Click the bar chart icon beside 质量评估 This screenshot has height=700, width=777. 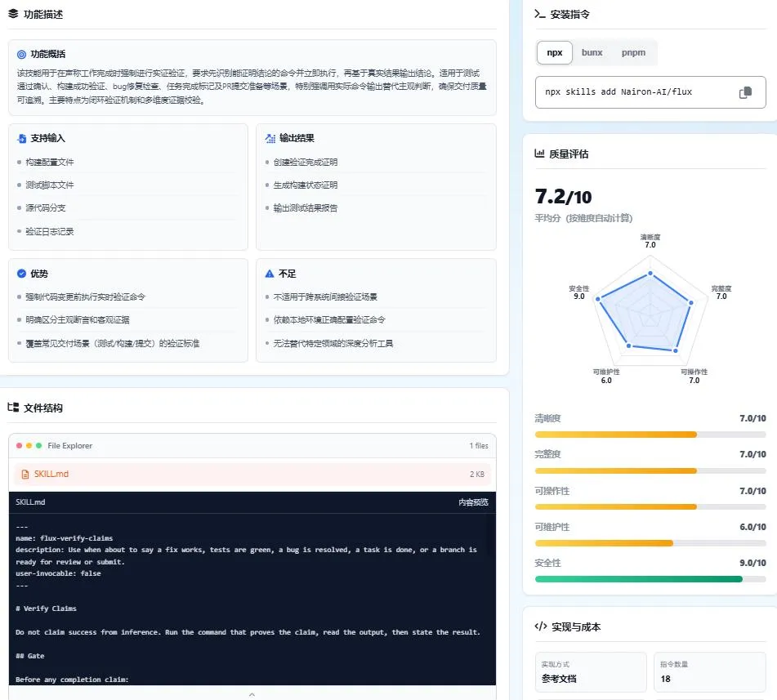pos(539,154)
